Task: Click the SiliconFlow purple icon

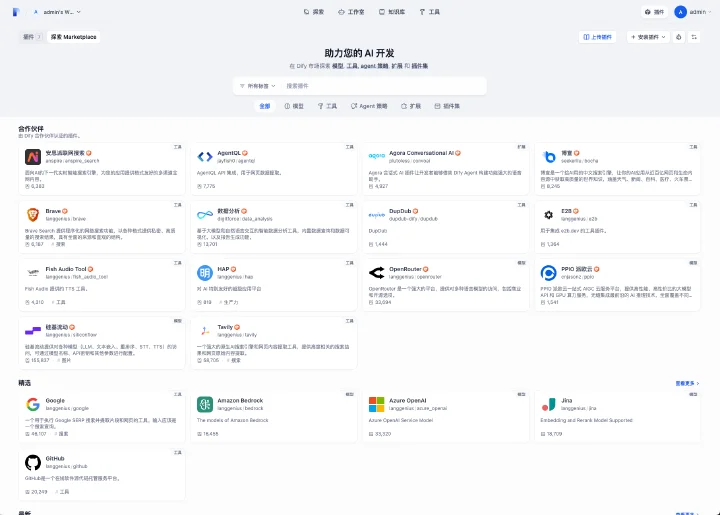Action: 33,331
